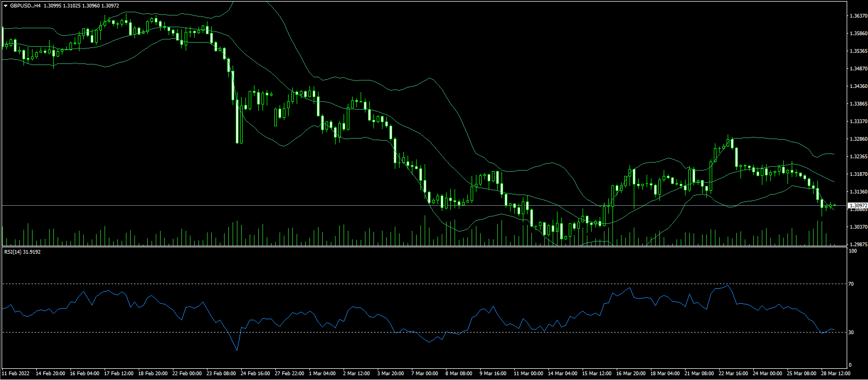Screen dimensions: 868x380
Task: Click the 22 Feb 00:00 time label
Action: coord(187,374)
